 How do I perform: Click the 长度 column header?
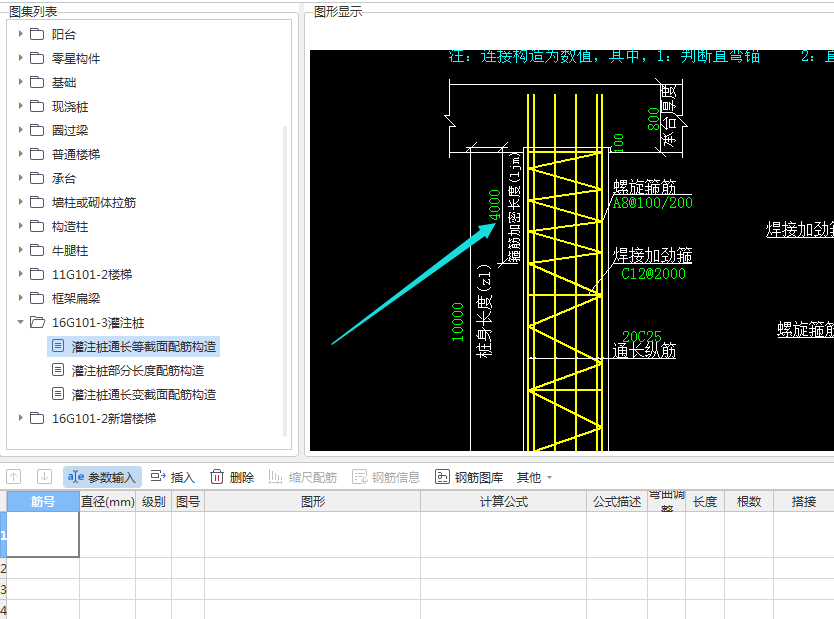[x=705, y=501]
